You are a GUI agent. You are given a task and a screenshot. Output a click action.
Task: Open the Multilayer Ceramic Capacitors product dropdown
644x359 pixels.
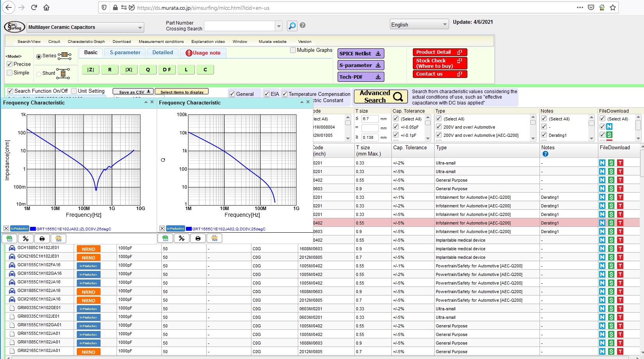point(85,27)
